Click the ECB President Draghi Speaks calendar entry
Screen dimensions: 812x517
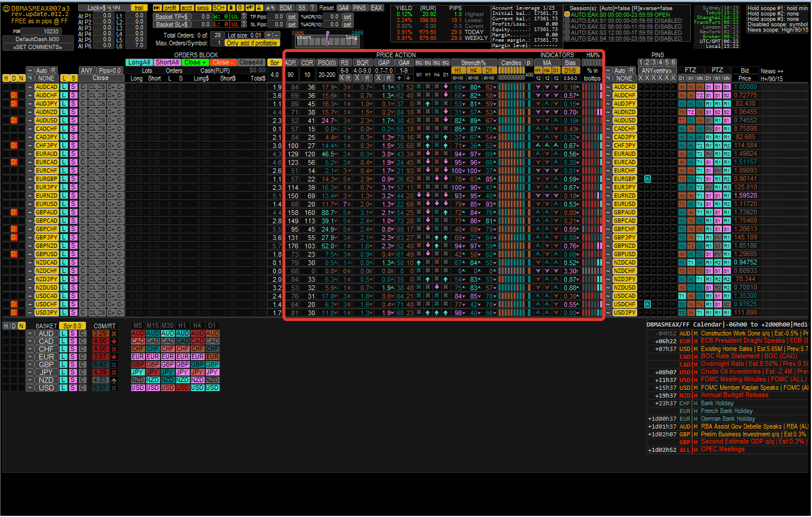[754, 340]
